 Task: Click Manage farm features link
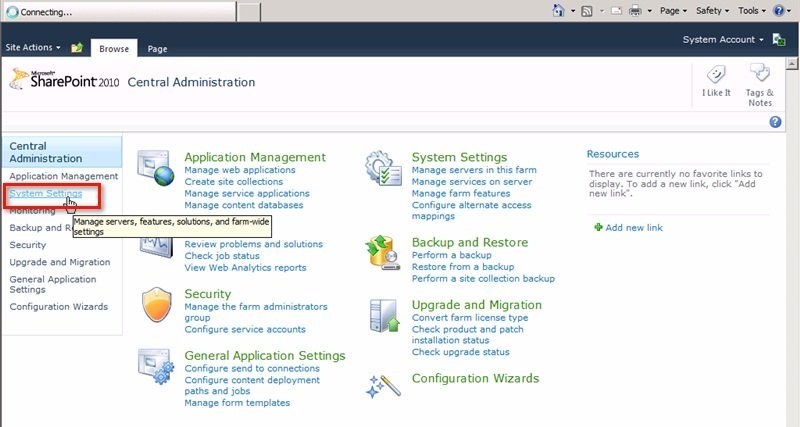pos(461,193)
